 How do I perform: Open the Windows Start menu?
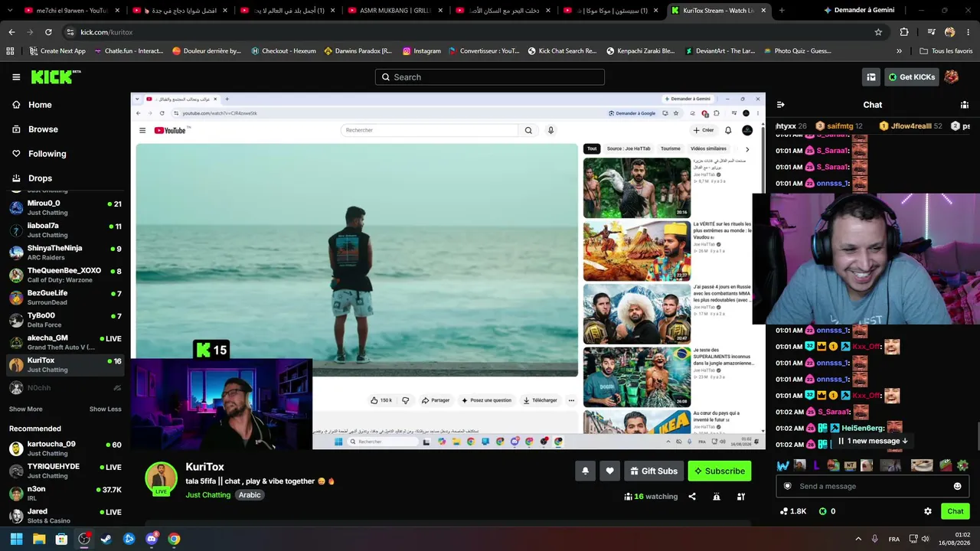click(x=16, y=539)
